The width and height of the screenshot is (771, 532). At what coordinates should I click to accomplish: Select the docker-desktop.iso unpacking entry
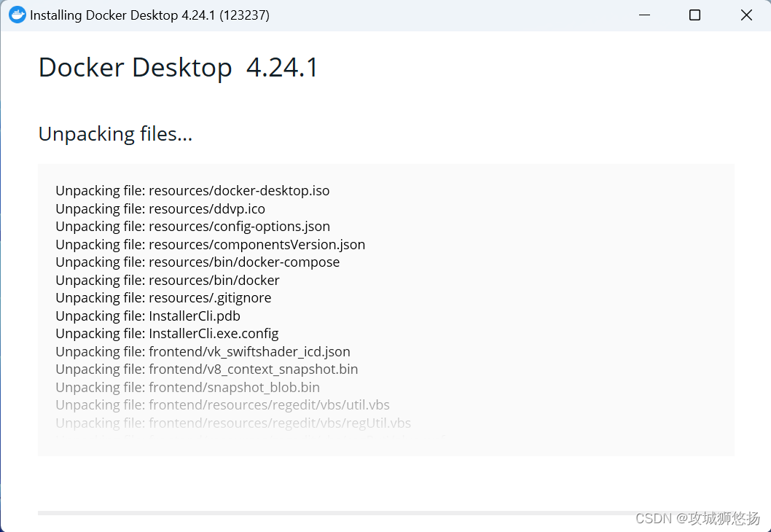point(192,190)
